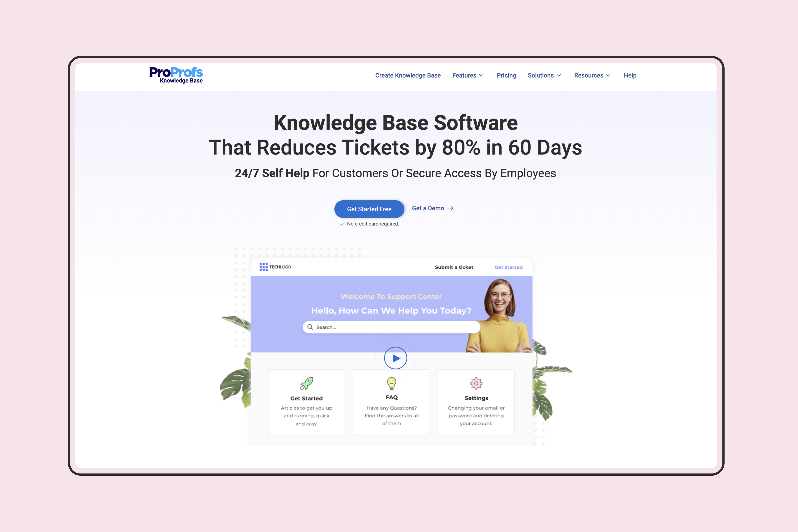The width and height of the screenshot is (798, 532).
Task: Click the Help navigation link
Action: (x=630, y=75)
